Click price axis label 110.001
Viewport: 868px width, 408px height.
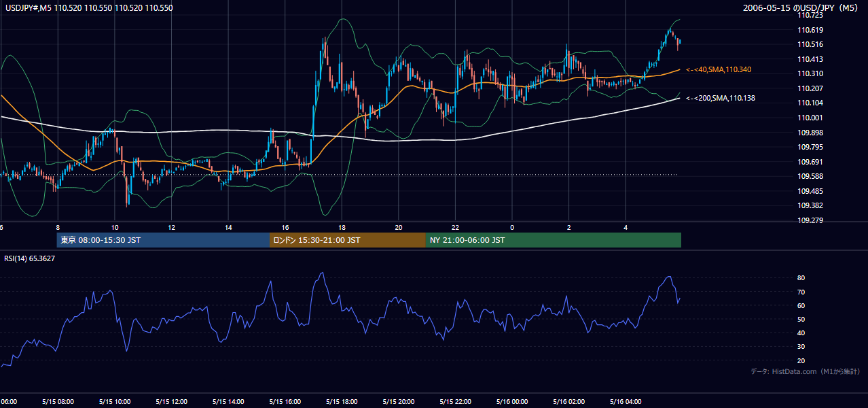[810, 118]
